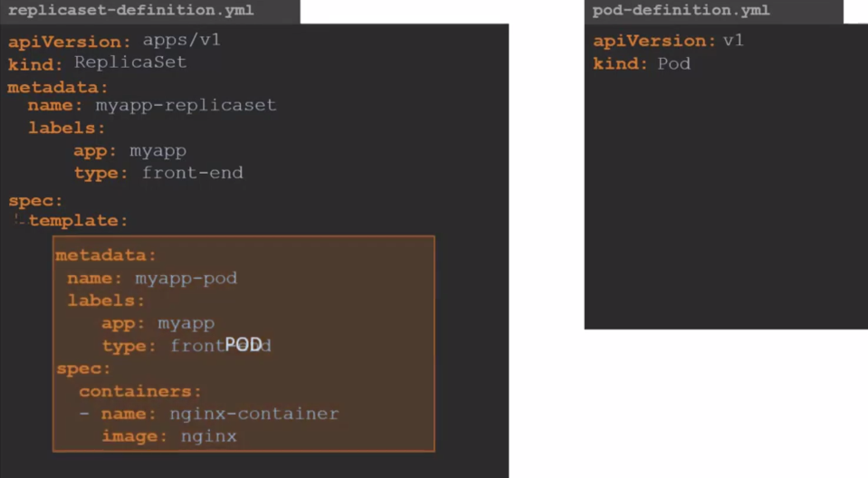This screenshot has height=478, width=868.
Task: Click the front-end type label under replicaset metadata
Action: click(x=192, y=172)
